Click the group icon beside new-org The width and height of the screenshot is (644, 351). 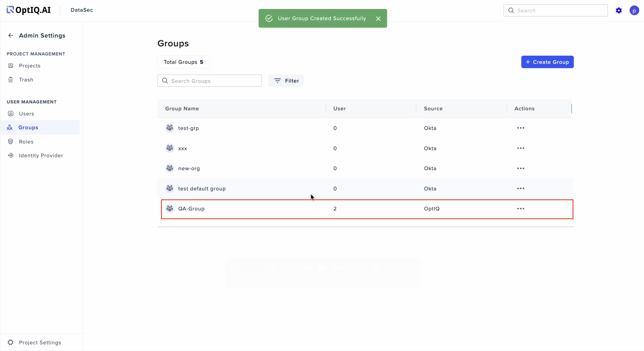[170, 168]
